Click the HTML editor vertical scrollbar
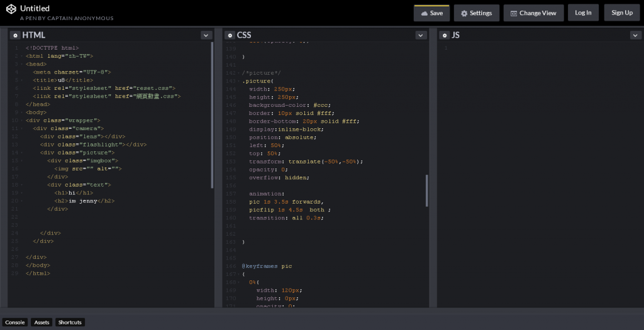 (x=213, y=115)
